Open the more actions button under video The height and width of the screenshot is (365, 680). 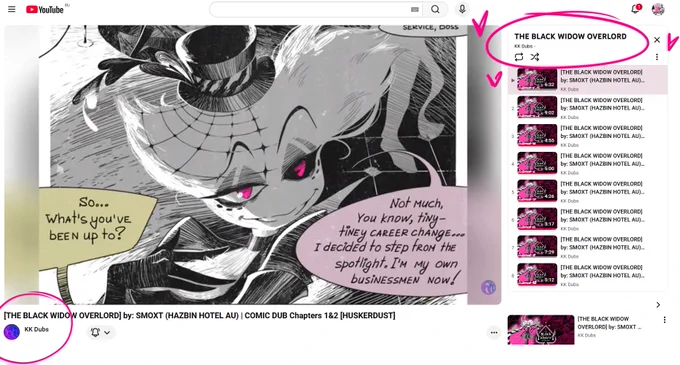[494, 332]
